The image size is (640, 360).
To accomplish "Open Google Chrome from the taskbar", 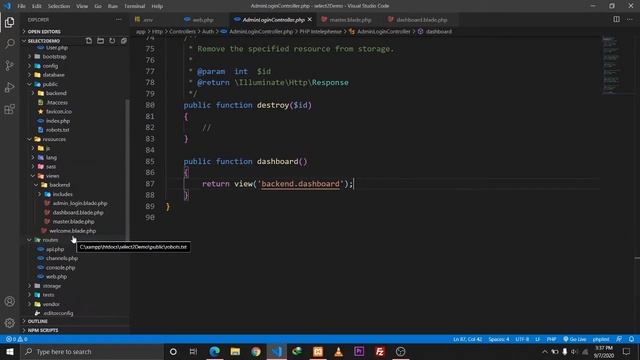I will (x=256, y=351).
